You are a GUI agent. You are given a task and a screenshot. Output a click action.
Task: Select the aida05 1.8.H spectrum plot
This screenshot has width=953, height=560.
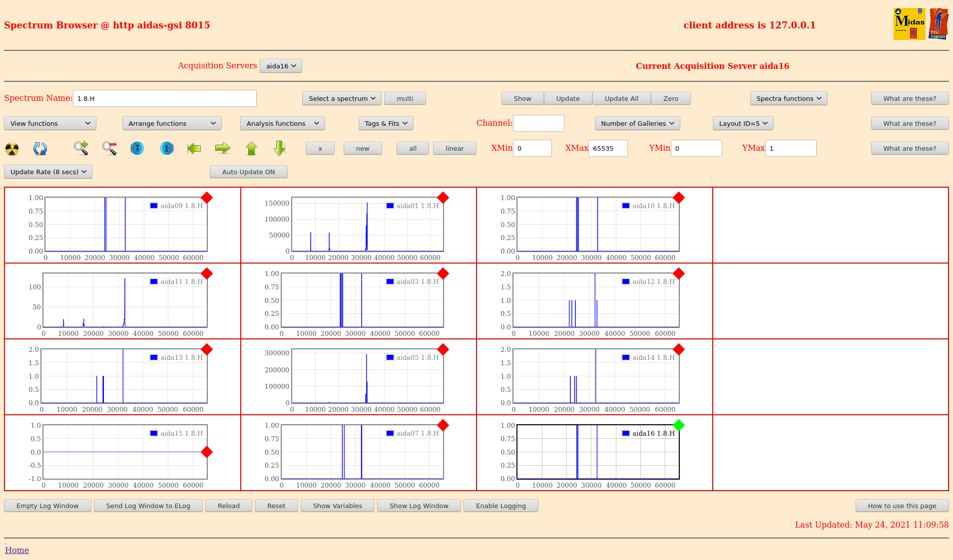(359, 377)
